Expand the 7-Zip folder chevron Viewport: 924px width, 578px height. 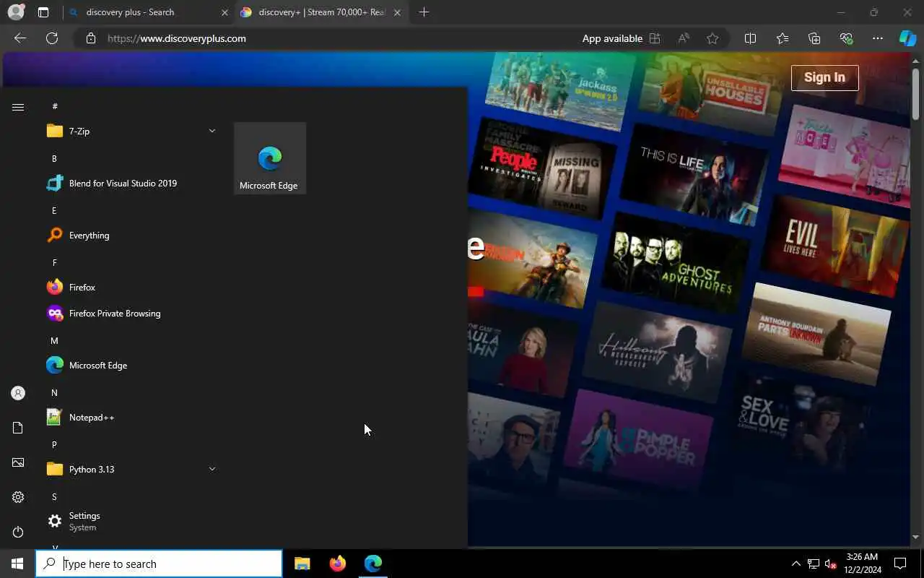pyautogui.click(x=212, y=131)
